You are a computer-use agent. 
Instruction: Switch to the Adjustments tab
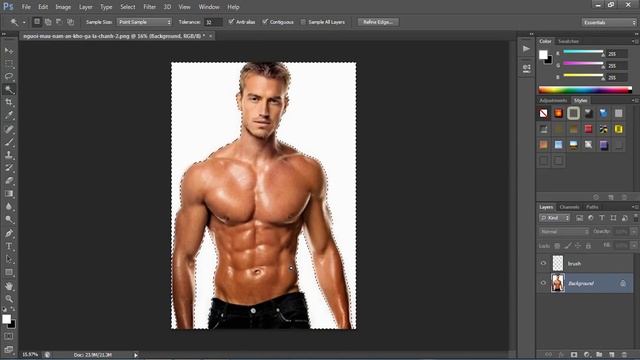553,100
